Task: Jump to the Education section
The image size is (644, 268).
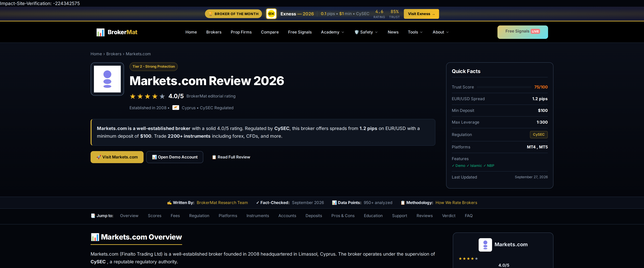Action: (x=373, y=216)
